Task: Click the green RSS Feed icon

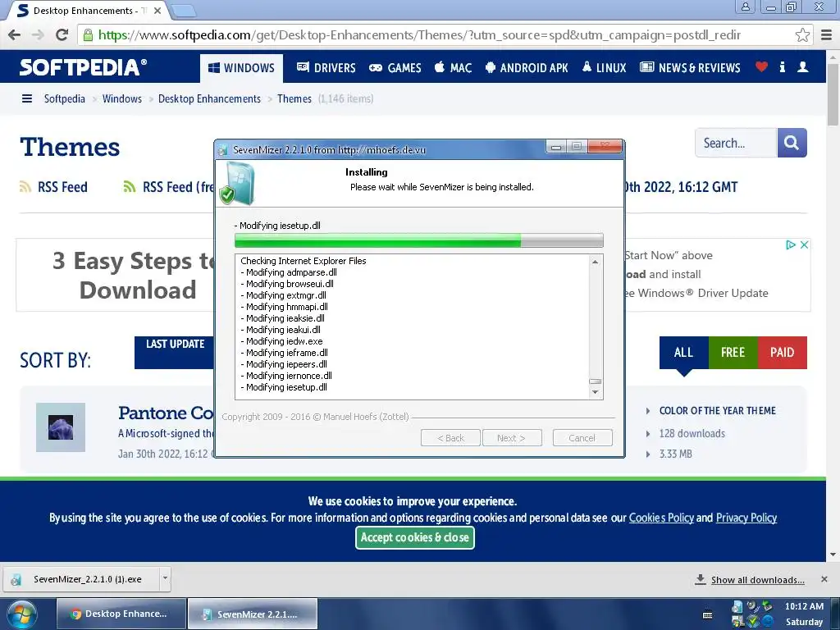Action: (x=129, y=187)
